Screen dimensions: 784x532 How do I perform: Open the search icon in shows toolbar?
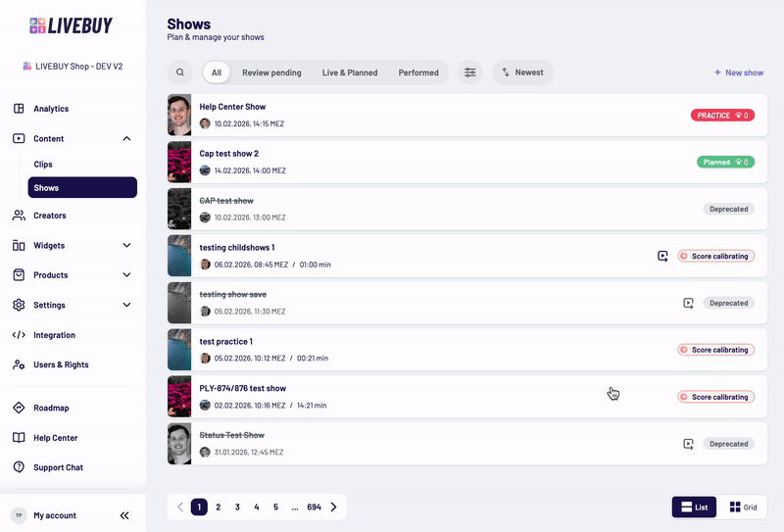pyautogui.click(x=180, y=73)
